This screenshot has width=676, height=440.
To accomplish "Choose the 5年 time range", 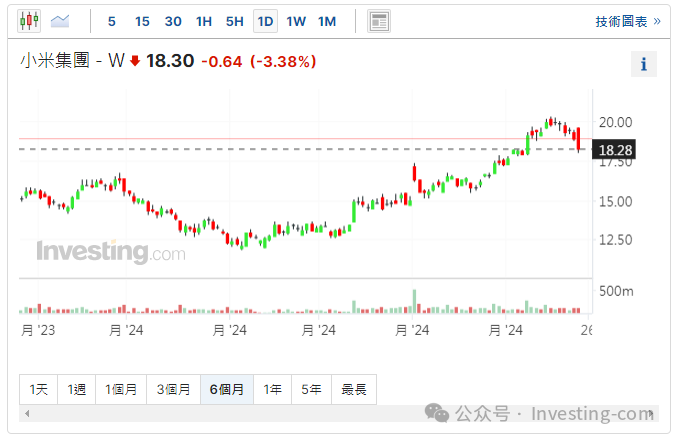I will pos(311,390).
